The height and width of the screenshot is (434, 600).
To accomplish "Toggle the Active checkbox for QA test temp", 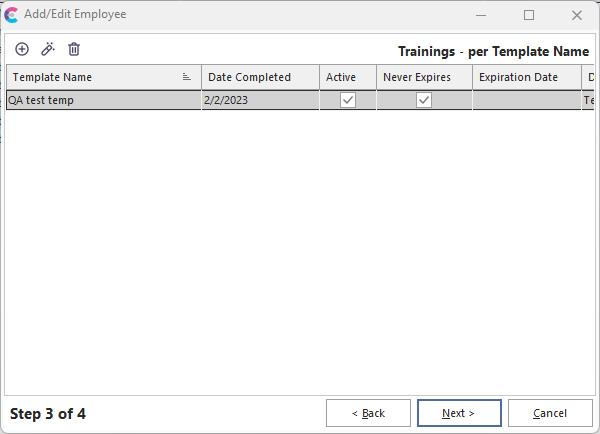I will (x=348, y=100).
